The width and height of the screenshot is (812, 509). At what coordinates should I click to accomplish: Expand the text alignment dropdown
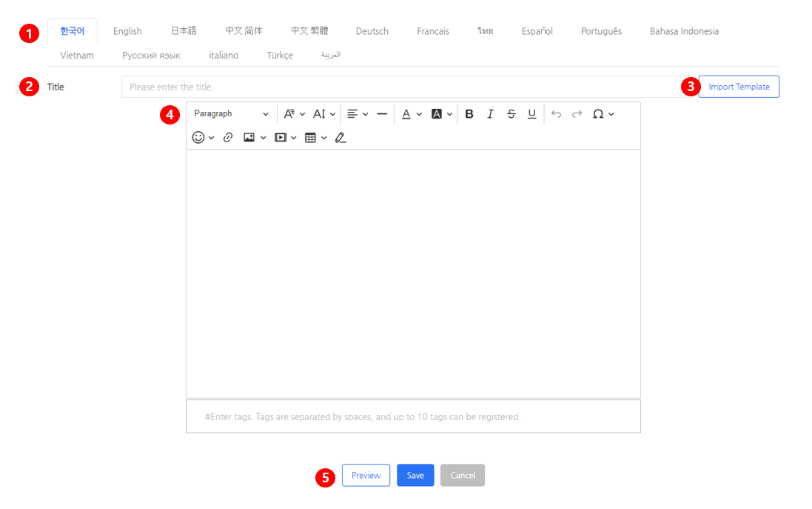[358, 114]
